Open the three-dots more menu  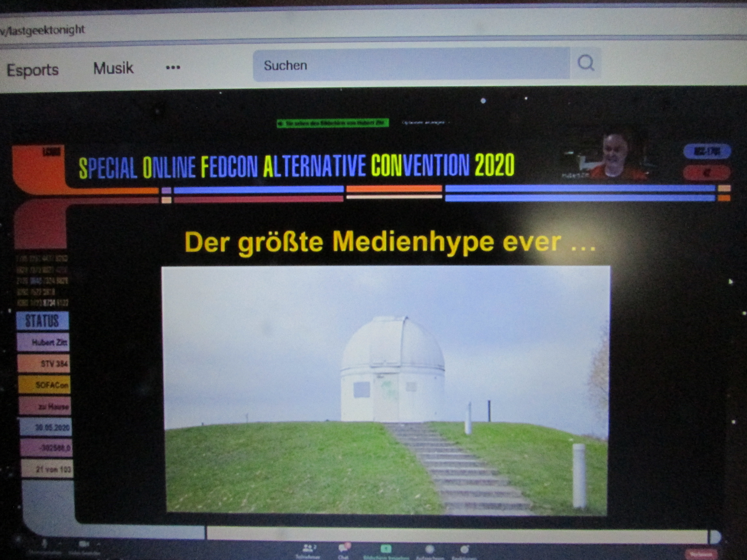[x=173, y=68]
